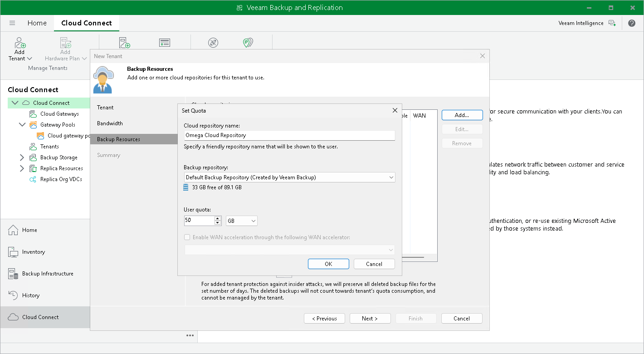Open History view in navigation pane

click(30, 295)
